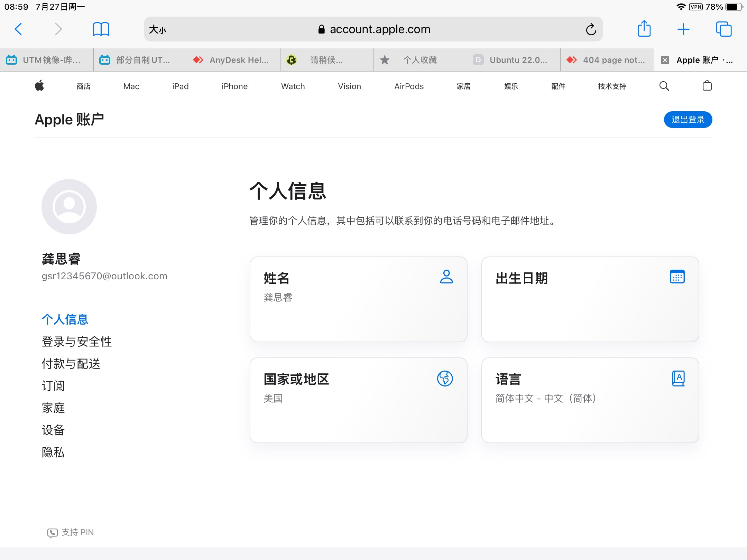Open the 配件 navigation item
747x560 pixels.
(x=559, y=86)
